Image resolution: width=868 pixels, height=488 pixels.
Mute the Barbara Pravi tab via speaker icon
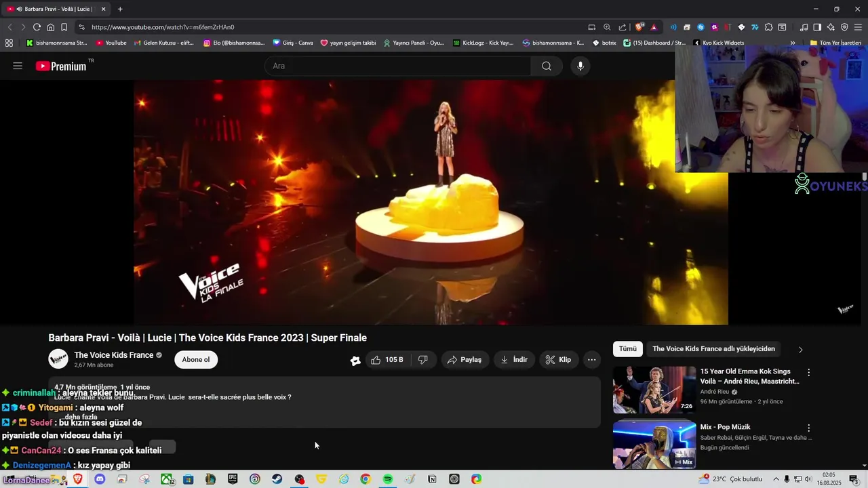click(18, 9)
